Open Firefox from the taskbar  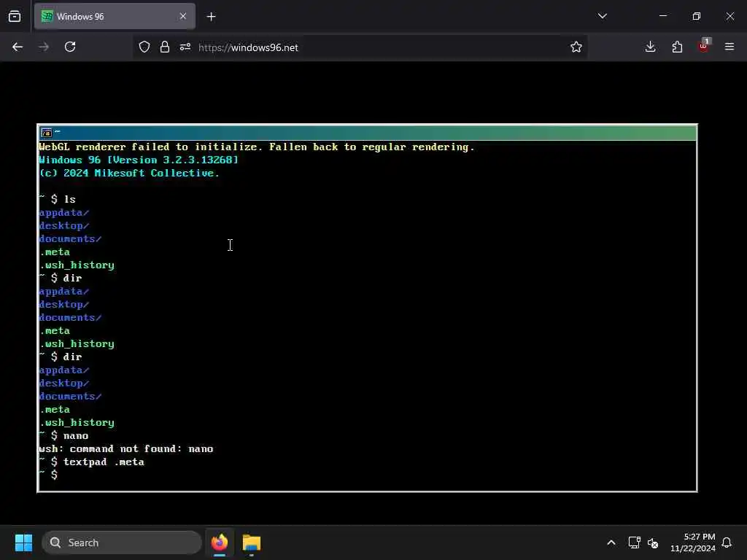(220, 542)
